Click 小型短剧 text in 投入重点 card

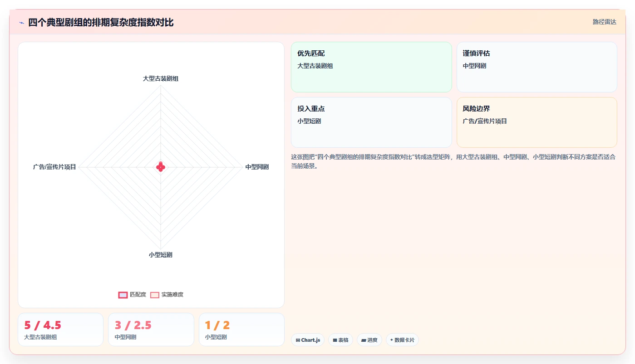pos(309,121)
